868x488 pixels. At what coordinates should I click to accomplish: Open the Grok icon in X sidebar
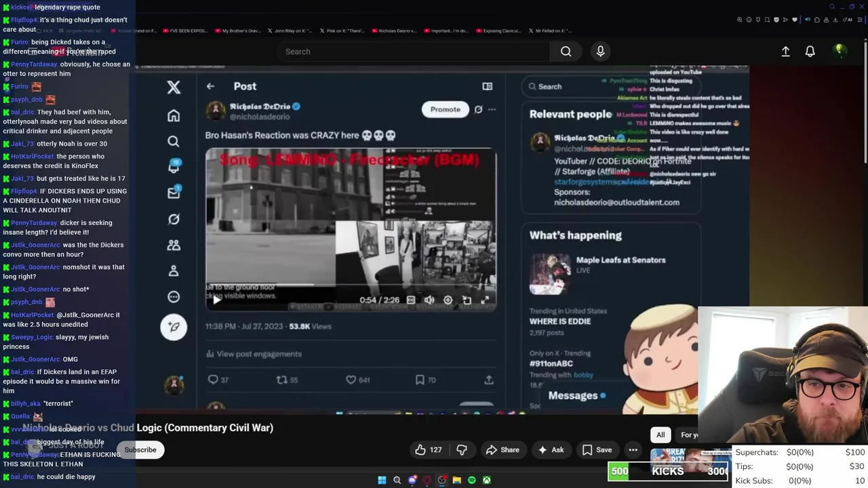174,219
